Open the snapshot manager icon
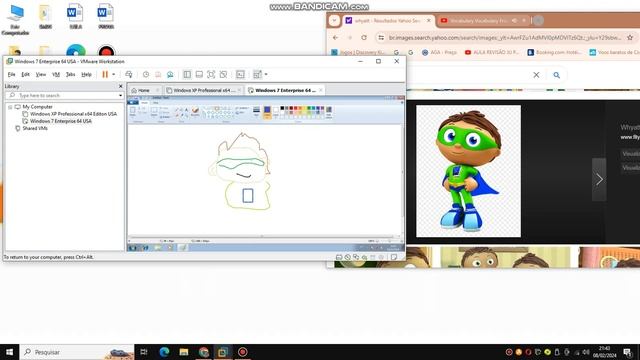This screenshot has height=360, width=640. (x=170, y=74)
